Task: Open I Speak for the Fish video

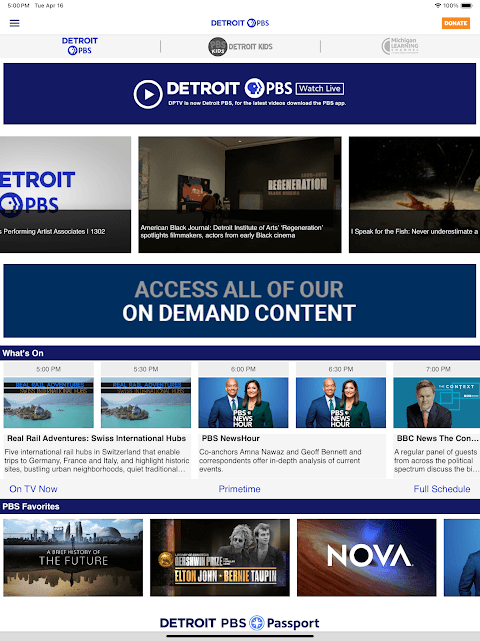Action: pos(414,195)
